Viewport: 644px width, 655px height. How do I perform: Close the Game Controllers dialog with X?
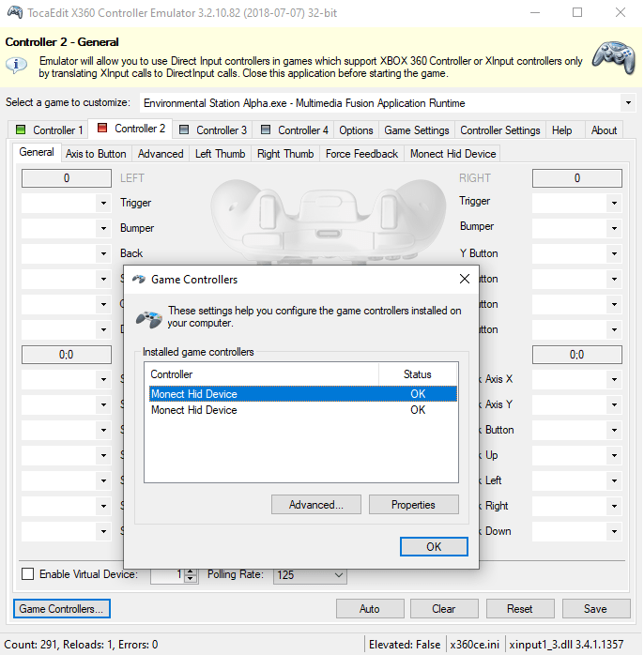(x=464, y=279)
